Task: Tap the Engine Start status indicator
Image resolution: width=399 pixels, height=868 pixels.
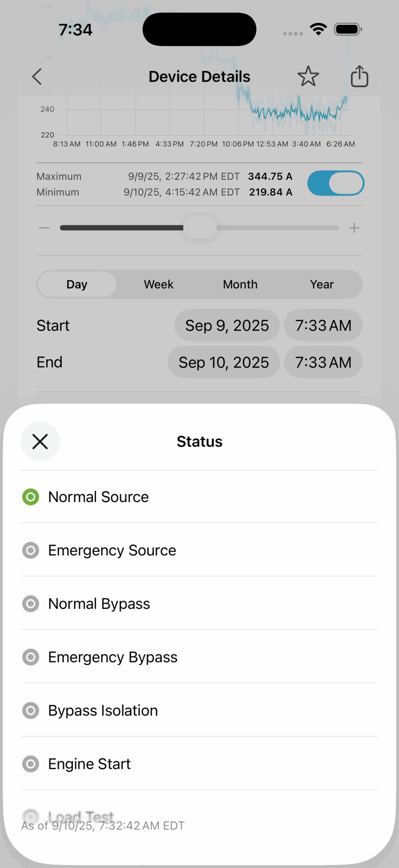Action: point(30,764)
